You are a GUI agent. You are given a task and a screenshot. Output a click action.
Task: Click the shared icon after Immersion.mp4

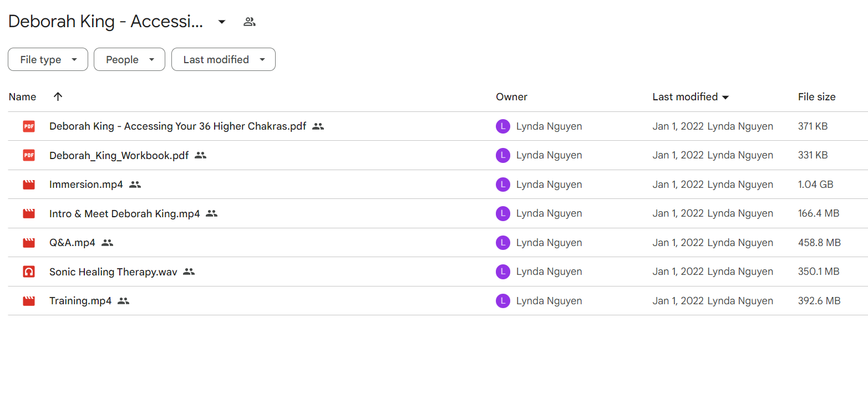[135, 185]
